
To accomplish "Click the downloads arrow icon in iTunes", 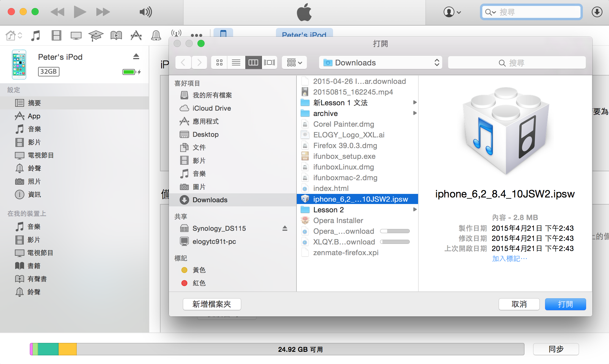I will pyautogui.click(x=597, y=12).
